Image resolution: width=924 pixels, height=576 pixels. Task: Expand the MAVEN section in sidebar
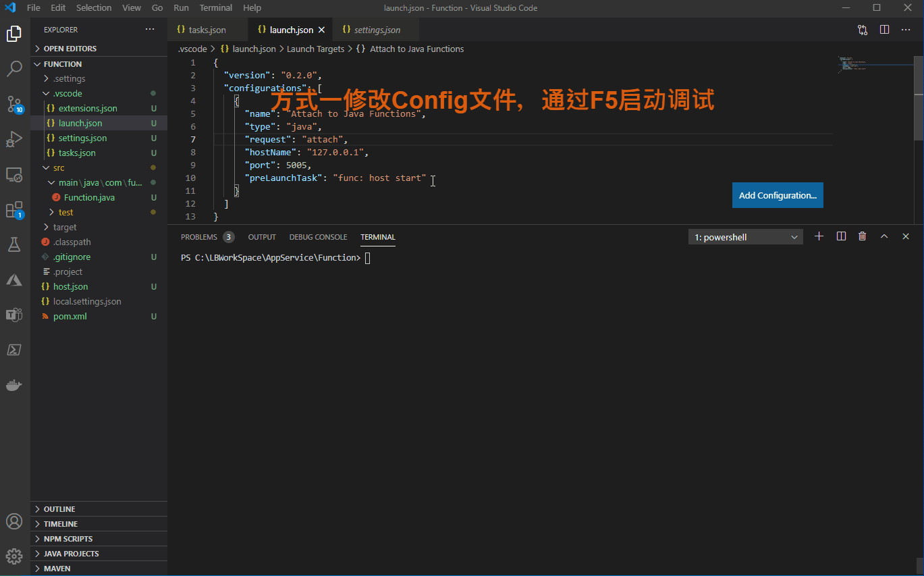pyautogui.click(x=57, y=569)
